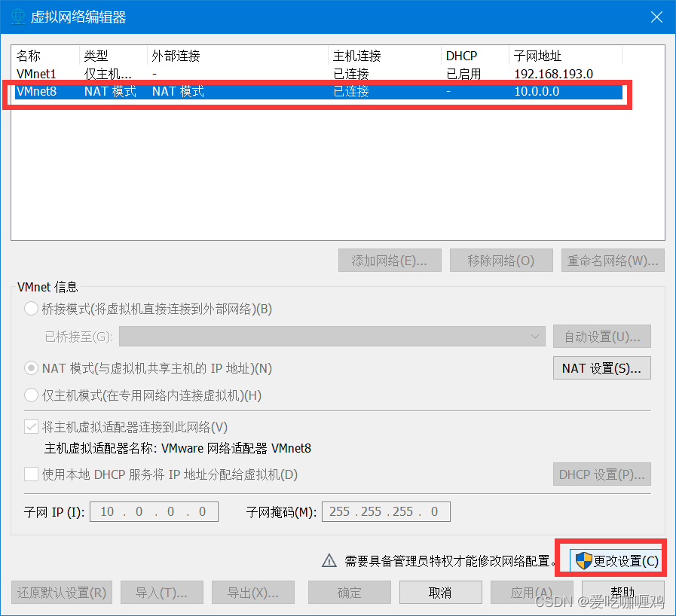Click the 帮助 button

click(x=623, y=593)
